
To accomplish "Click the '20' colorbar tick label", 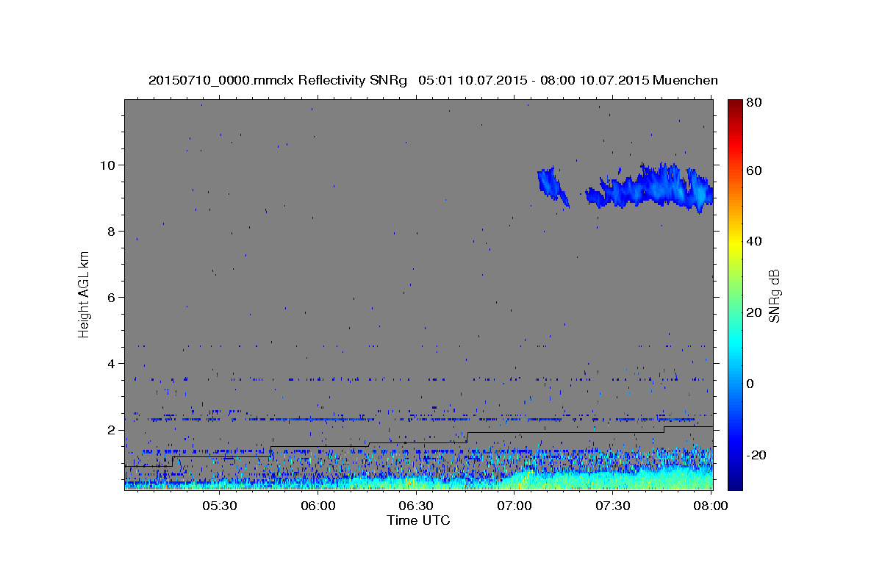I will (755, 312).
